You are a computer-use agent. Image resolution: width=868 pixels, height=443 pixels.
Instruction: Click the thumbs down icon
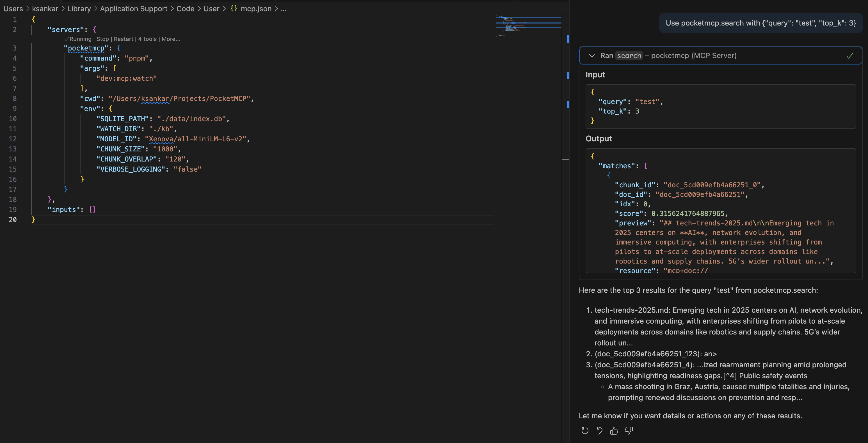click(629, 431)
